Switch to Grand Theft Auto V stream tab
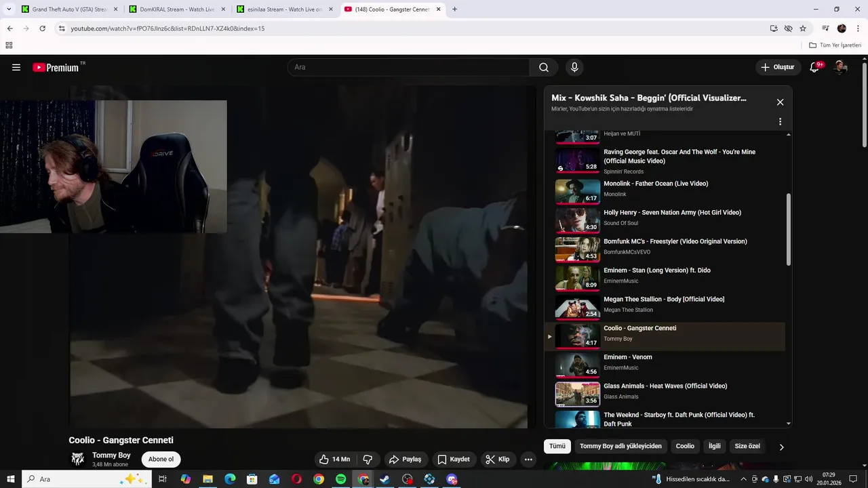 pyautogui.click(x=69, y=9)
